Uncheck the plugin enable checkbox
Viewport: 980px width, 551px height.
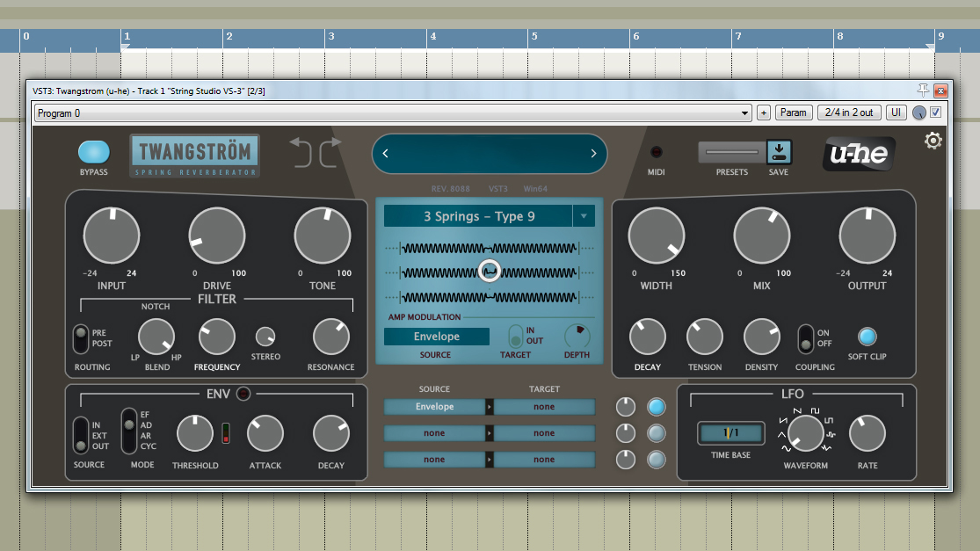coord(936,112)
